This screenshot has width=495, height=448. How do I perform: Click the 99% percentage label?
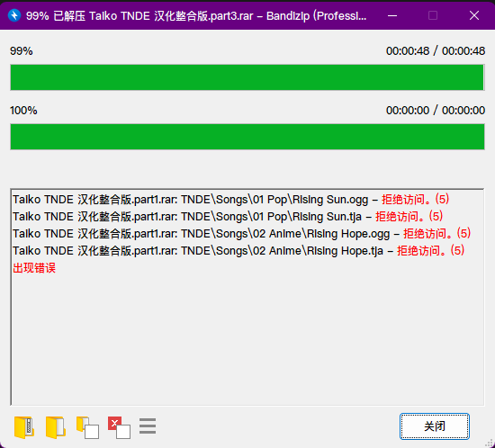point(22,51)
